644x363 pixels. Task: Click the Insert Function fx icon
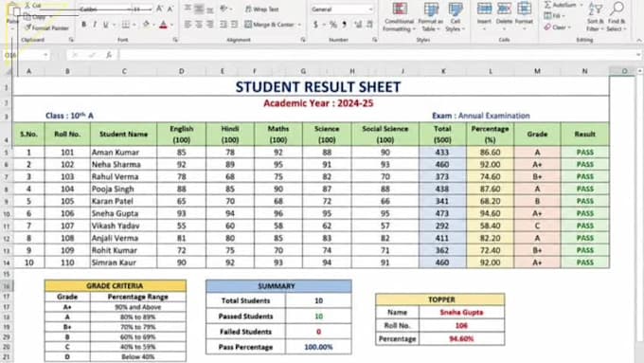[x=109, y=55]
